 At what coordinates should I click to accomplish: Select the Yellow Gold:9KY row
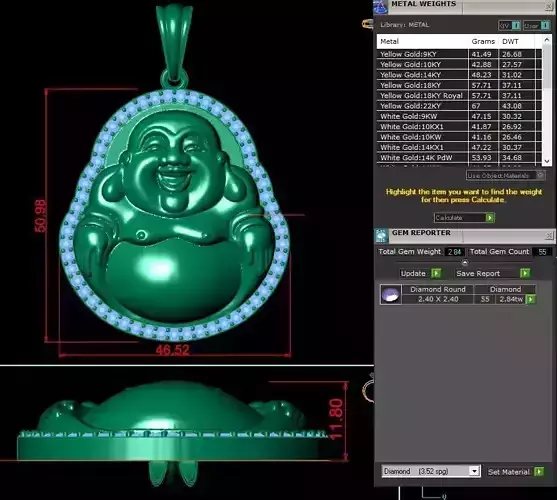[x=459, y=54]
